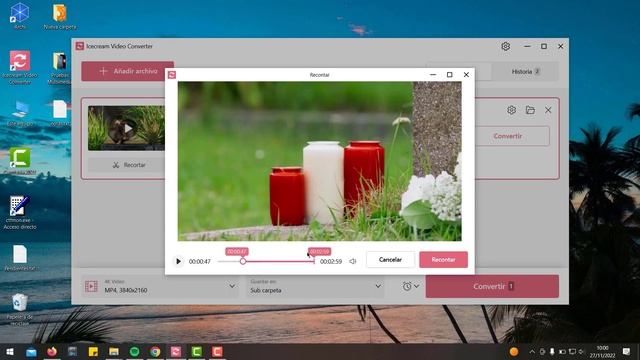
Task: Select the end time marker label
Action: tap(319, 251)
